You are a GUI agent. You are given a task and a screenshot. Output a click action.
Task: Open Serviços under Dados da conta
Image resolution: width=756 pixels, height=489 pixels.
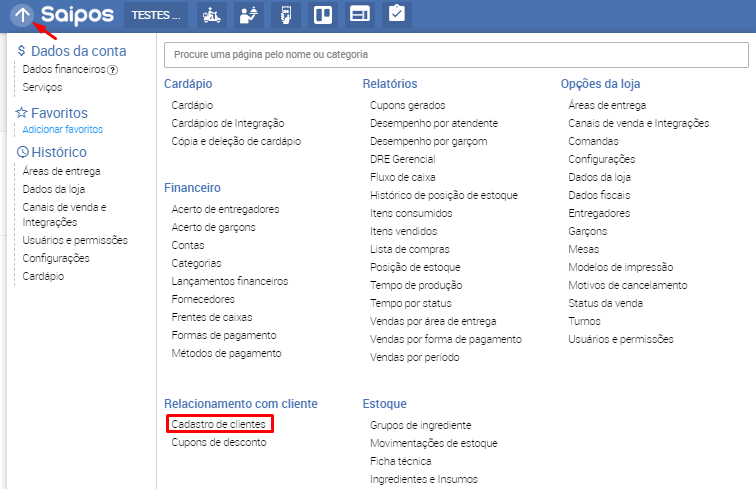click(x=42, y=88)
